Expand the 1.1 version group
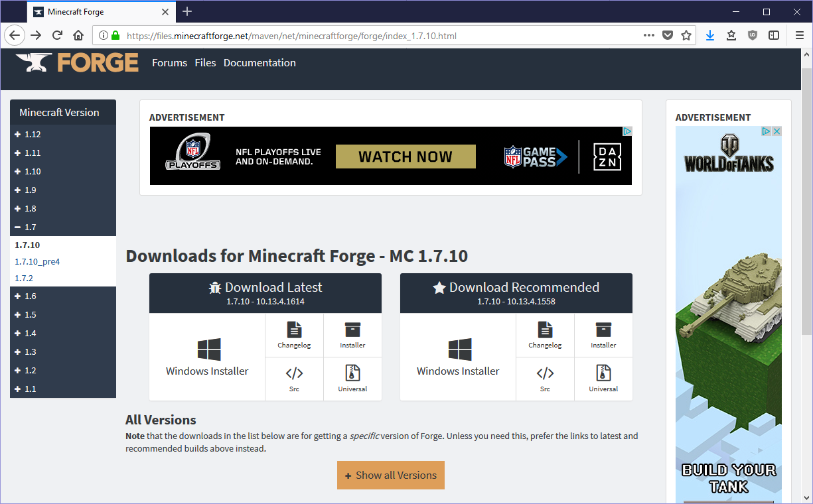Screen dimensions: 813x504 coord(63,389)
